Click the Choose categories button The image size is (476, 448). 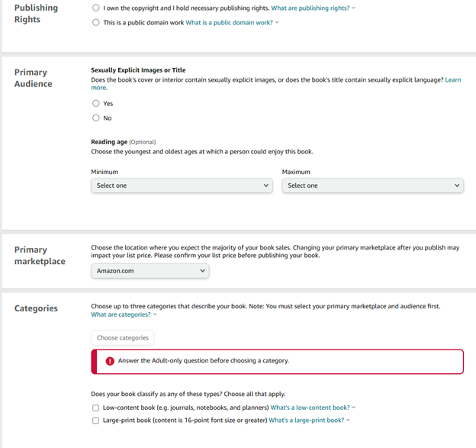click(x=123, y=338)
